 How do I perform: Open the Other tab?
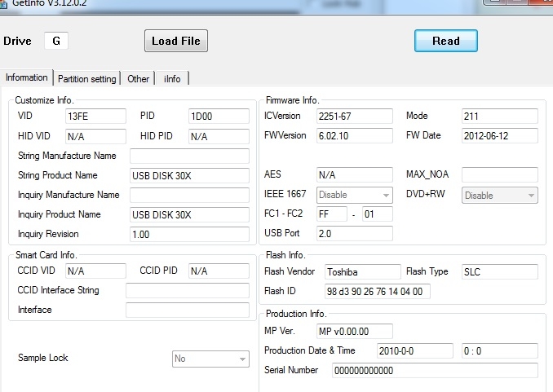tap(138, 78)
